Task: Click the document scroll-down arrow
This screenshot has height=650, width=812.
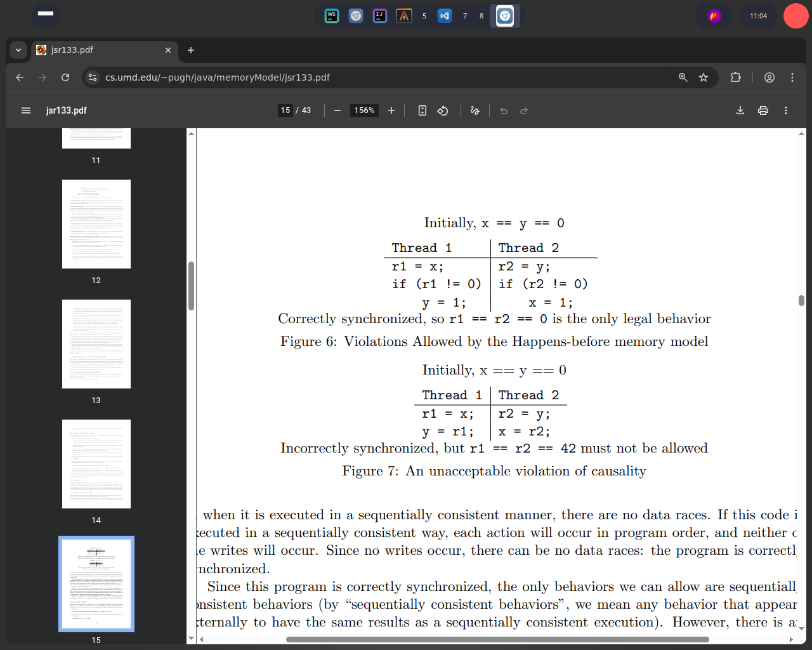Action: click(x=801, y=628)
